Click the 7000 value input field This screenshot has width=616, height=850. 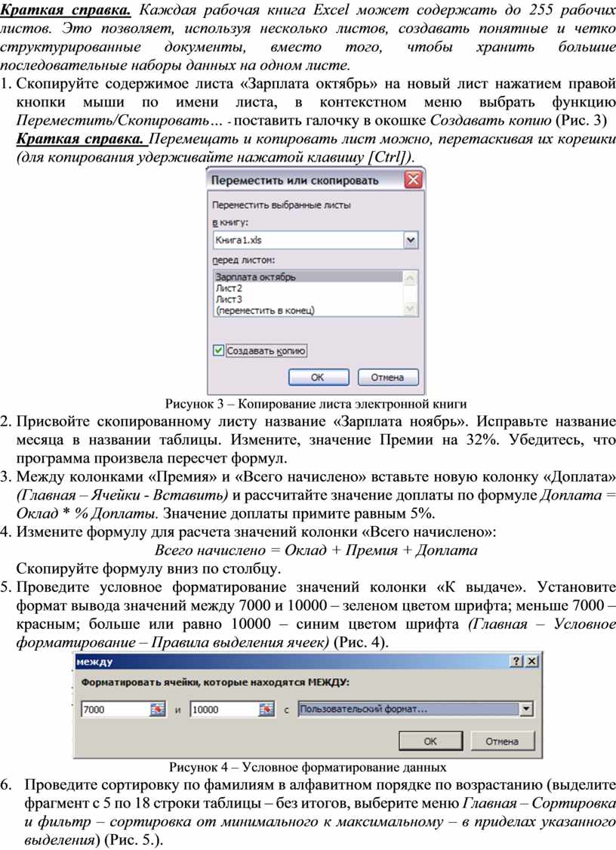tap(115, 709)
